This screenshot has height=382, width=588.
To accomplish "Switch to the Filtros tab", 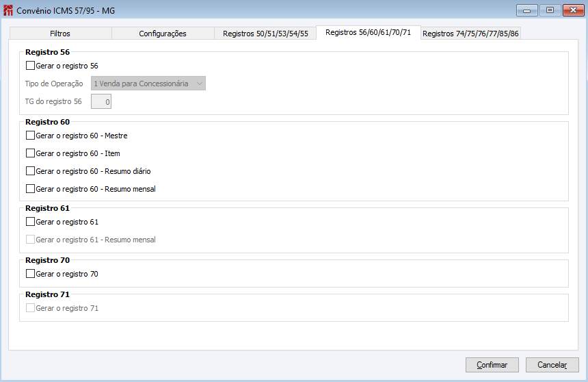I will coord(60,34).
